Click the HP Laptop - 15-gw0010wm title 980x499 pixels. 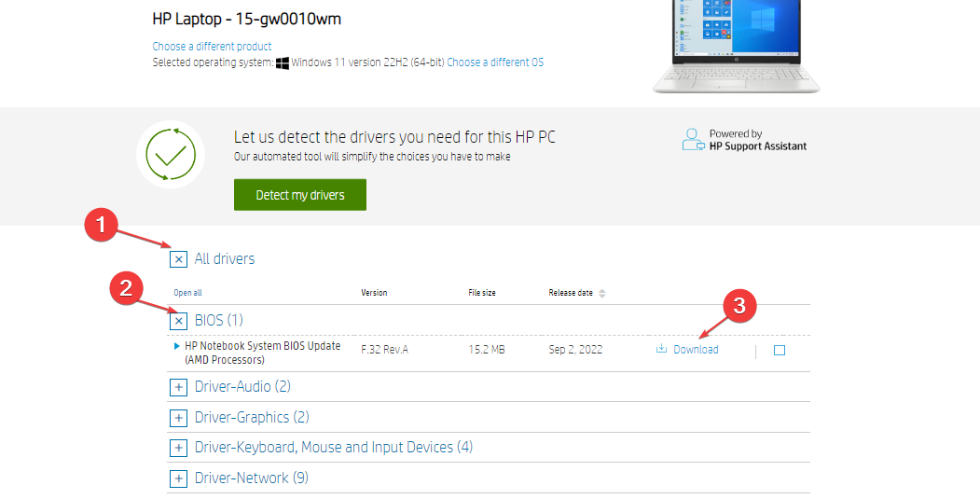[x=247, y=19]
